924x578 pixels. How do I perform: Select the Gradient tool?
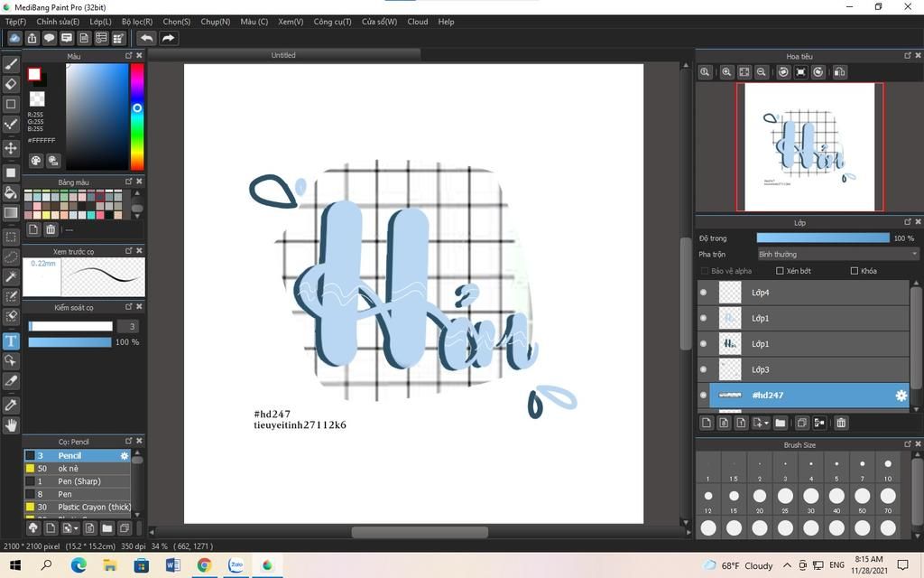11,212
